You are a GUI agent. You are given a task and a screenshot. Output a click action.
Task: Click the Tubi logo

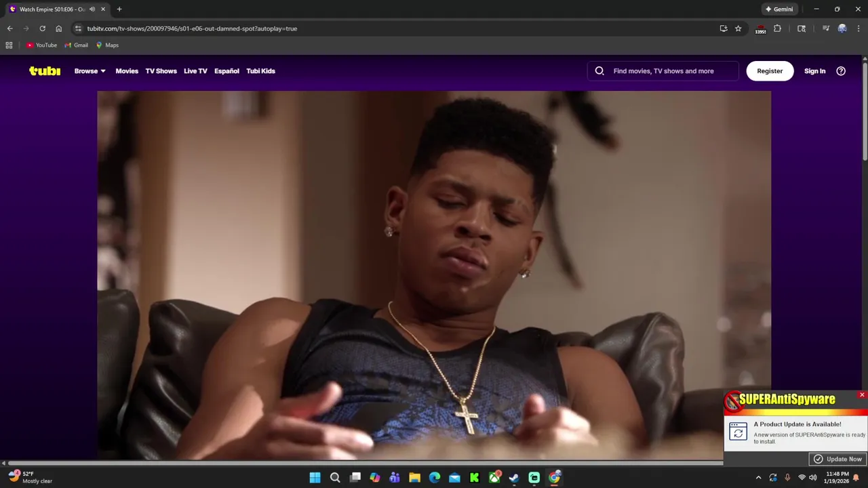point(45,70)
